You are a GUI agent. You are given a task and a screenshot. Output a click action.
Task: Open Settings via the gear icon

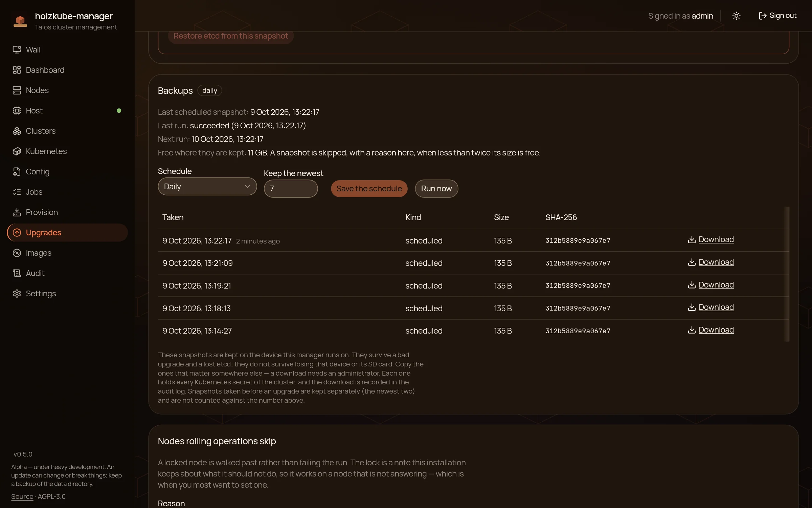pos(17,294)
